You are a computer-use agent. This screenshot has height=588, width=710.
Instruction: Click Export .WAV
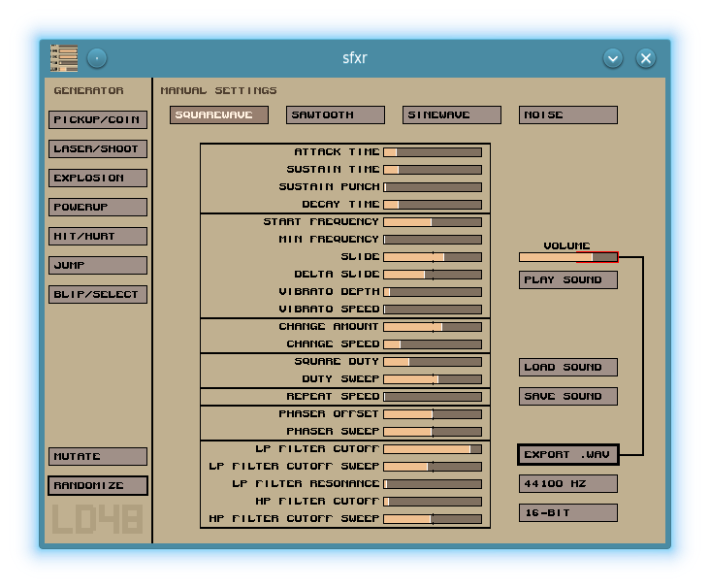pyautogui.click(x=568, y=454)
